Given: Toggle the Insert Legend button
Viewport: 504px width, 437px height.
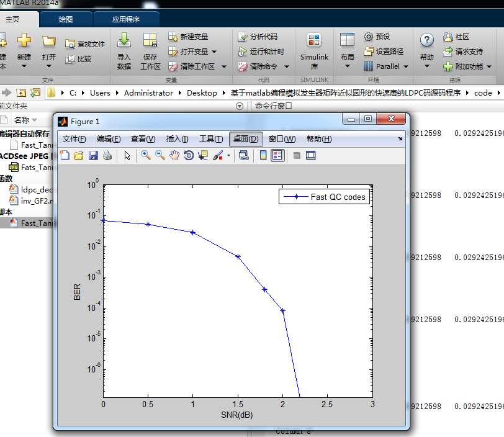Looking at the screenshot, I should (277, 156).
